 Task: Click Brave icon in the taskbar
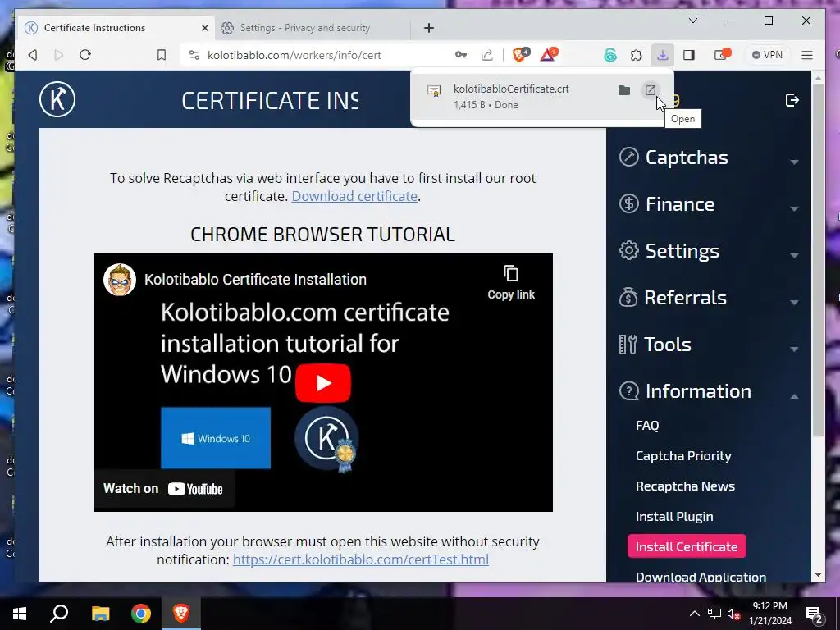click(x=181, y=614)
